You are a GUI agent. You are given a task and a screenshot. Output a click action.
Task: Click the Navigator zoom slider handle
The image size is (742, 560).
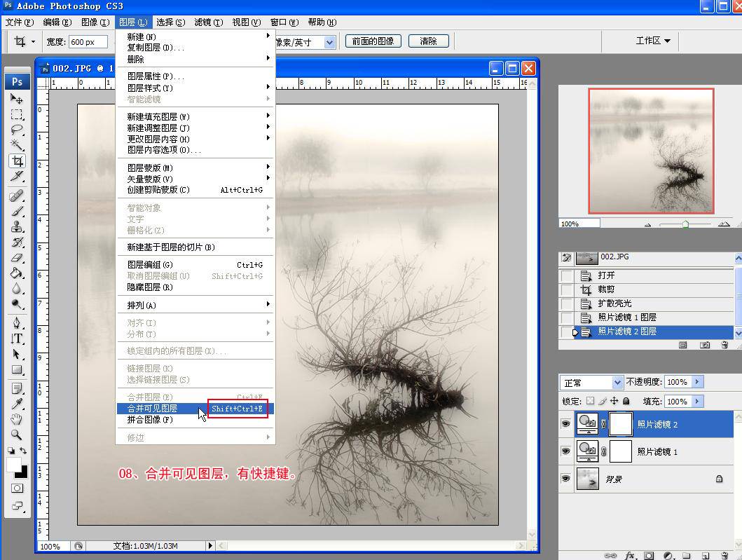(x=685, y=224)
